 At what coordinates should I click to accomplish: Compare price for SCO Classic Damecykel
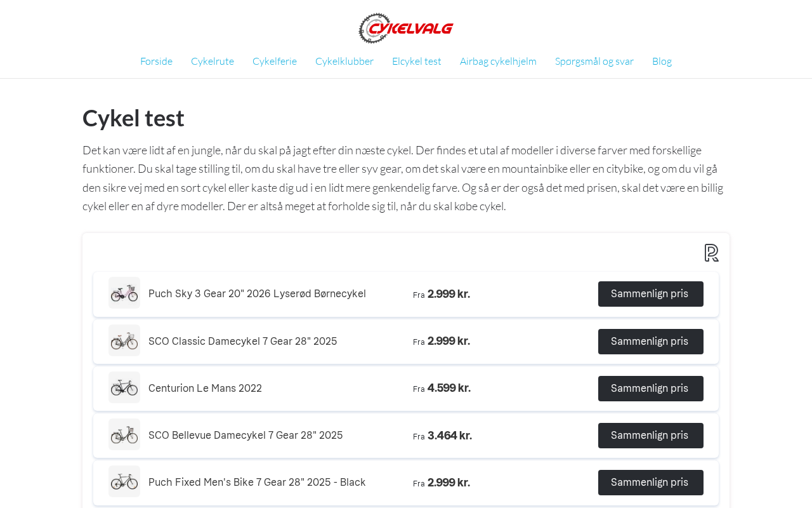[651, 342]
